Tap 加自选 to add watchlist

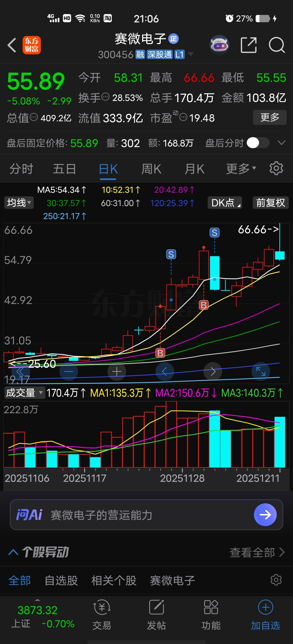[265, 615]
